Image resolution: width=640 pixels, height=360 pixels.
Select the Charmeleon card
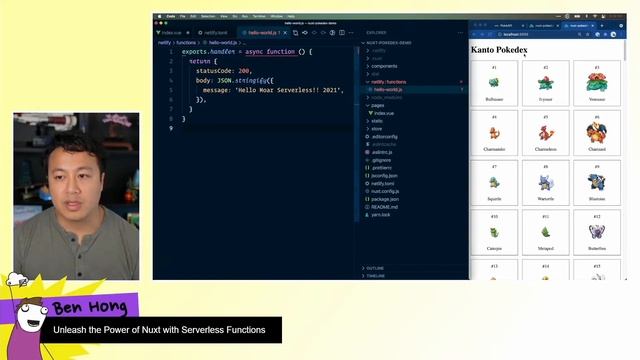545,133
